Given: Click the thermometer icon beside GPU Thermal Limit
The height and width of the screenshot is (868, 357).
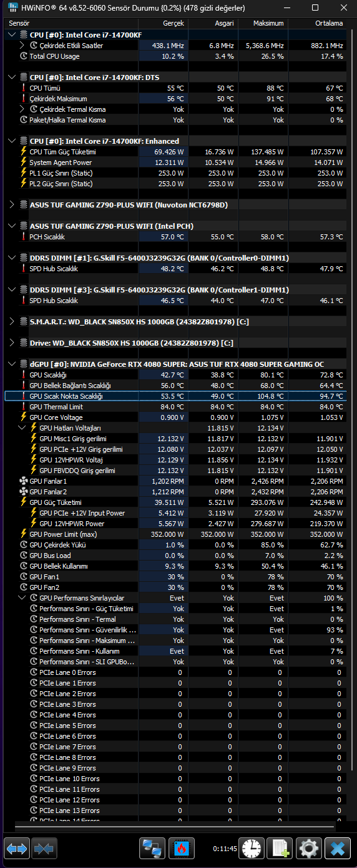Looking at the screenshot, I should pyautogui.click(x=24, y=407).
